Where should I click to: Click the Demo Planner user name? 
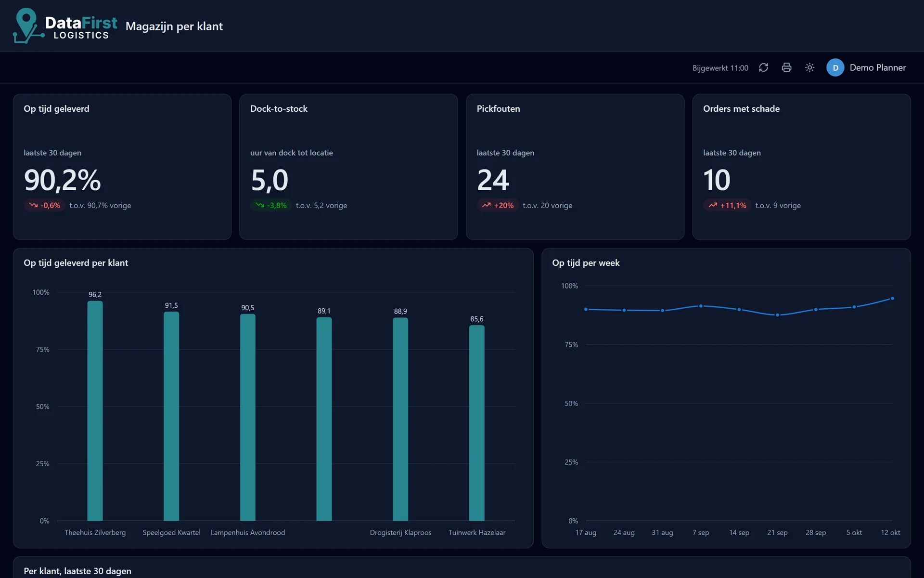point(877,67)
